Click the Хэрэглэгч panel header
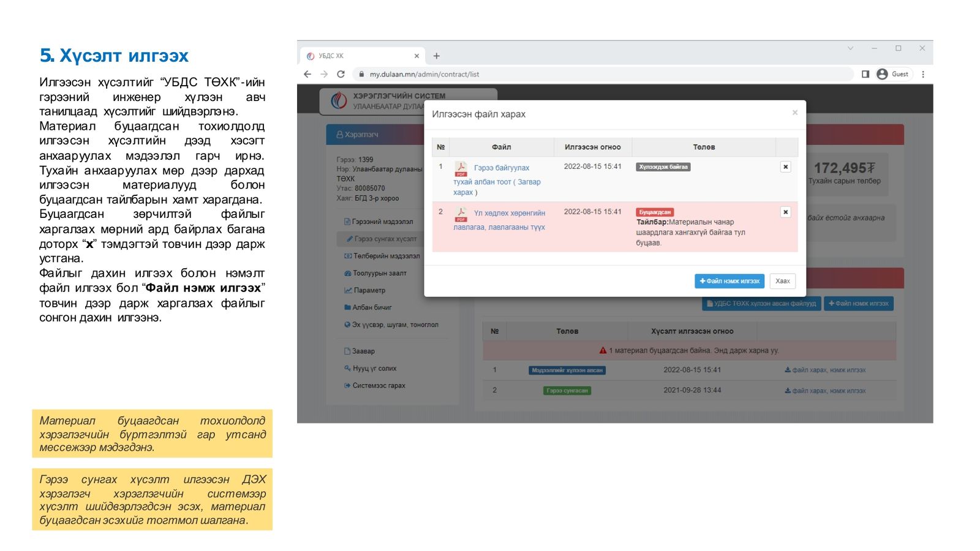Viewport: 980px width, 551px height. point(375,134)
